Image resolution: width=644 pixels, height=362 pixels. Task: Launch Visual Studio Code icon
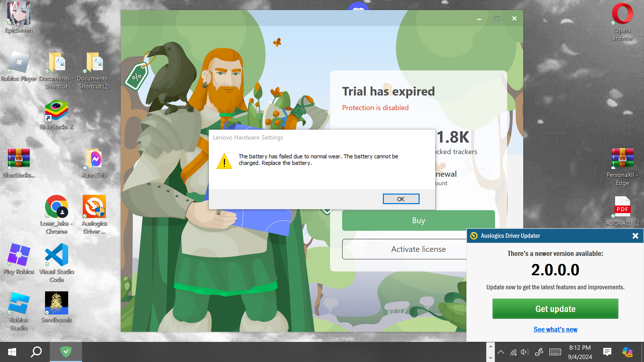click(x=56, y=255)
